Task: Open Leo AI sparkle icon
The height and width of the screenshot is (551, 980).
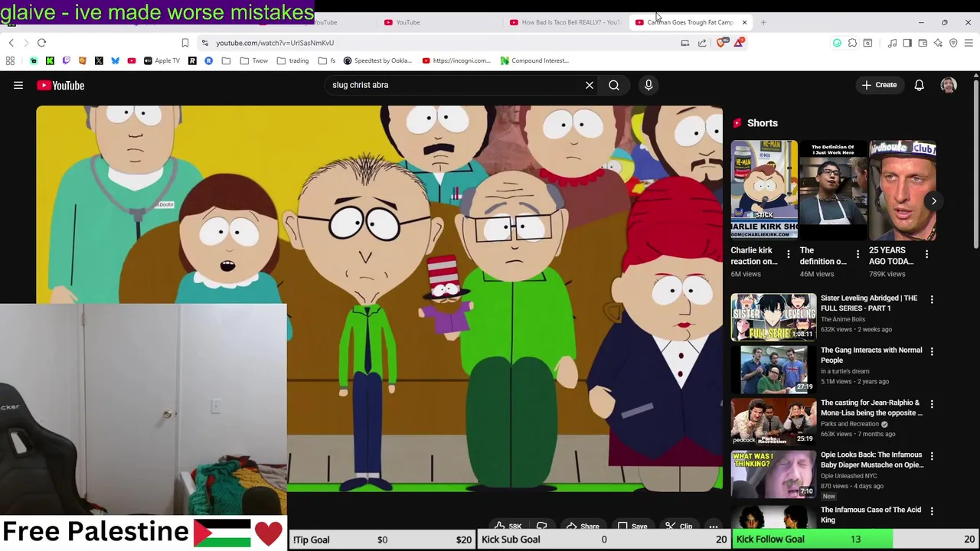Action: pyautogui.click(x=938, y=43)
